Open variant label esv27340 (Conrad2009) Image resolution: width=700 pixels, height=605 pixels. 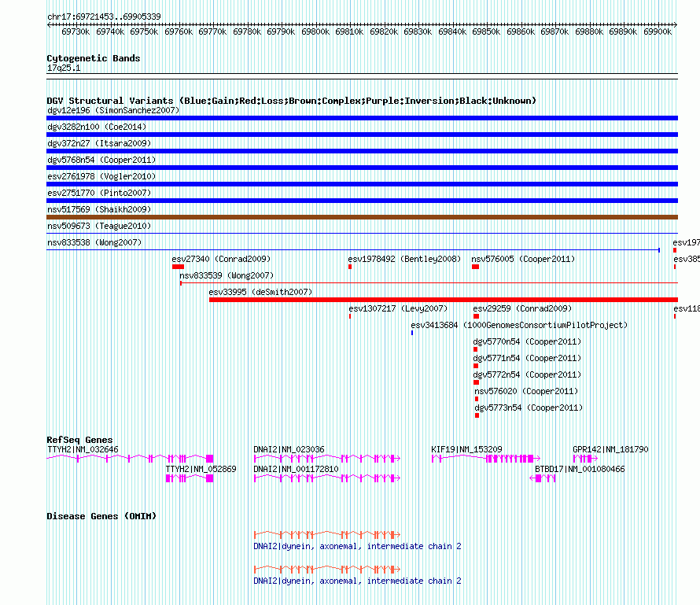point(221,259)
